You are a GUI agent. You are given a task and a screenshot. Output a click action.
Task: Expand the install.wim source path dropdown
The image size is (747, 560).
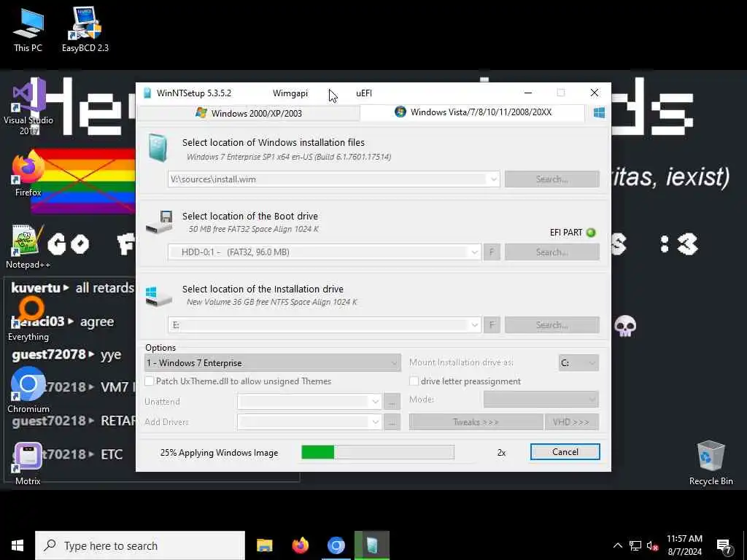point(494,179)
